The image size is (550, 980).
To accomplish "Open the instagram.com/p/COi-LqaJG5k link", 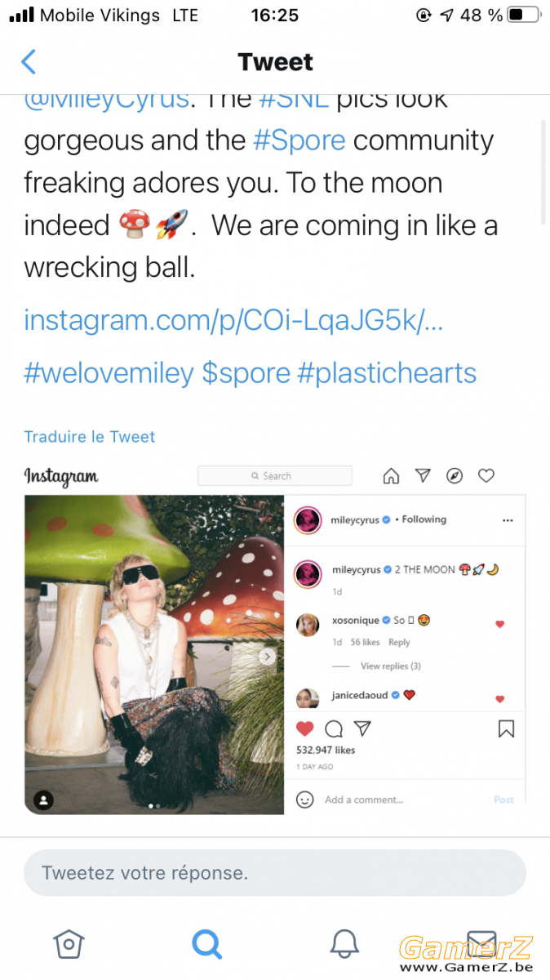I will [x=233, y=319].
